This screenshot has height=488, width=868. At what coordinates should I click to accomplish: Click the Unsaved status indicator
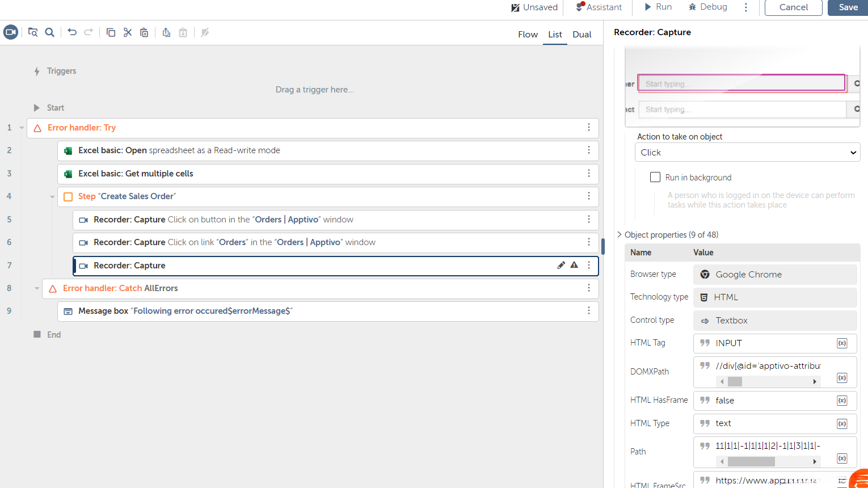pos(534,7)
